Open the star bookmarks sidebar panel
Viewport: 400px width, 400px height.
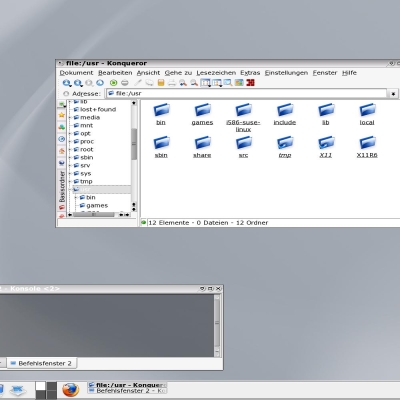pyautogui.click(x=62, y=115)
